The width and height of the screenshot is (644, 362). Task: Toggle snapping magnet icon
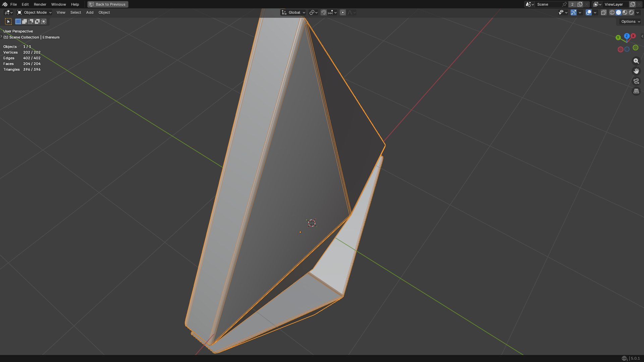(x=323, y=12)
